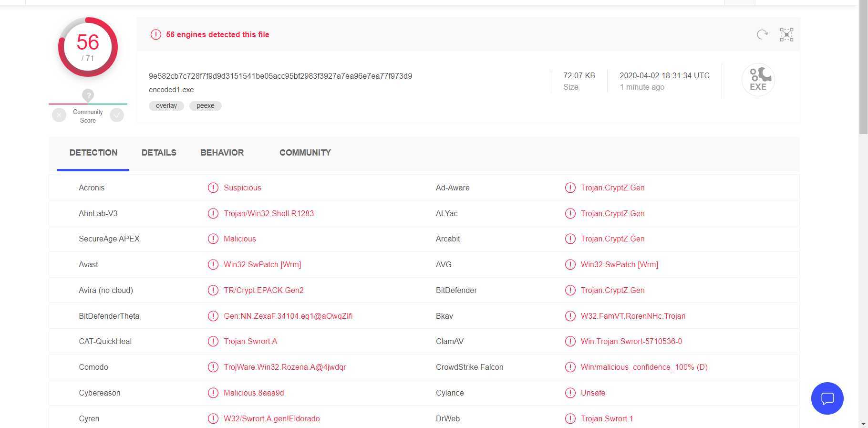Click '56 engines detected this file' text
868x428 pixels.
coord(217,34)
